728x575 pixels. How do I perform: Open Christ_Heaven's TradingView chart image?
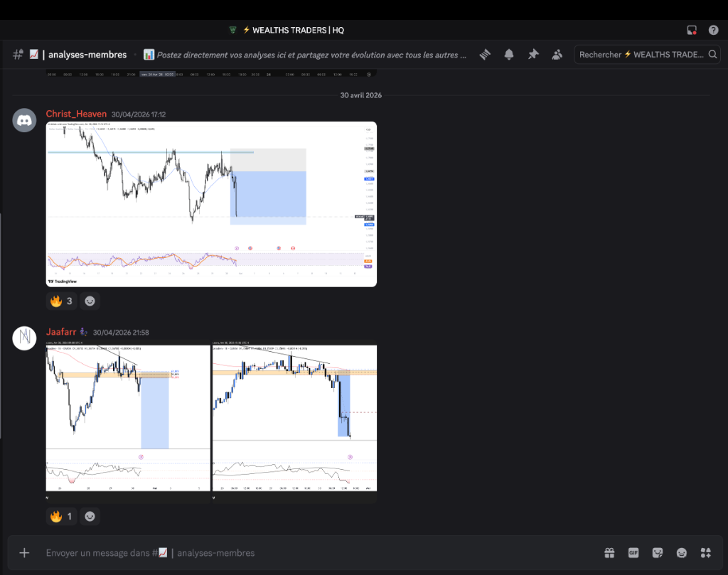211,204
